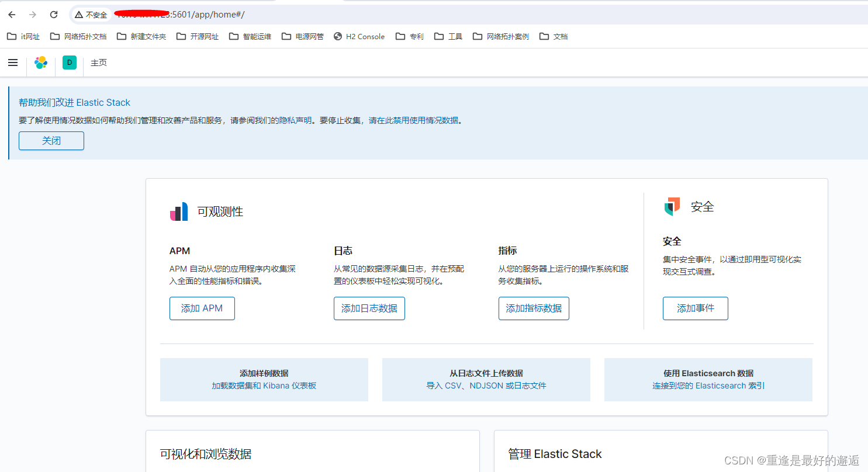
Task: Click the 添加日志数据 button
Action: [369, 308]
